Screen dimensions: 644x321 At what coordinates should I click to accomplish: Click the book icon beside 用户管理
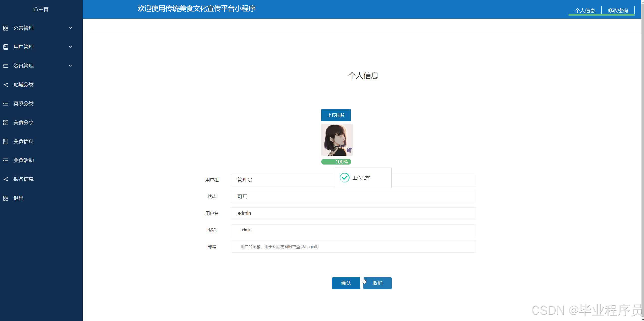(x=6, y=47)
